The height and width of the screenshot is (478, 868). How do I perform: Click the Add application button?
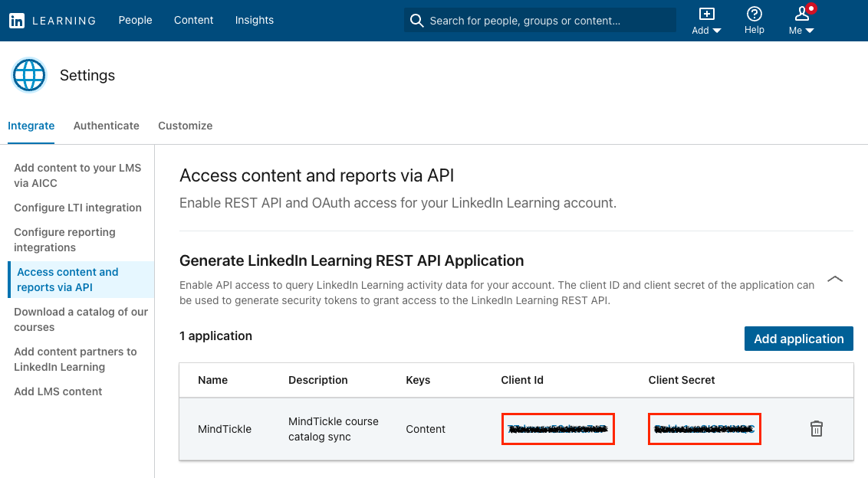pyautogui.click(x=798, y=338)
